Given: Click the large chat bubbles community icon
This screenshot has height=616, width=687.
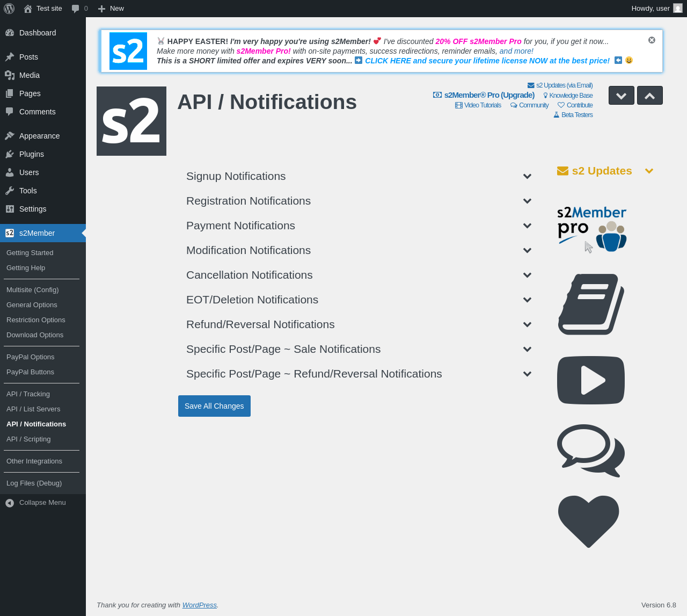Looking at the screenshot, I should [591, 451].
